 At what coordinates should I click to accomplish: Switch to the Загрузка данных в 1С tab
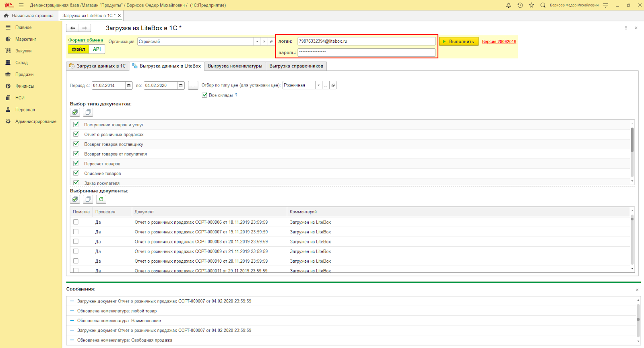(97, 66)
